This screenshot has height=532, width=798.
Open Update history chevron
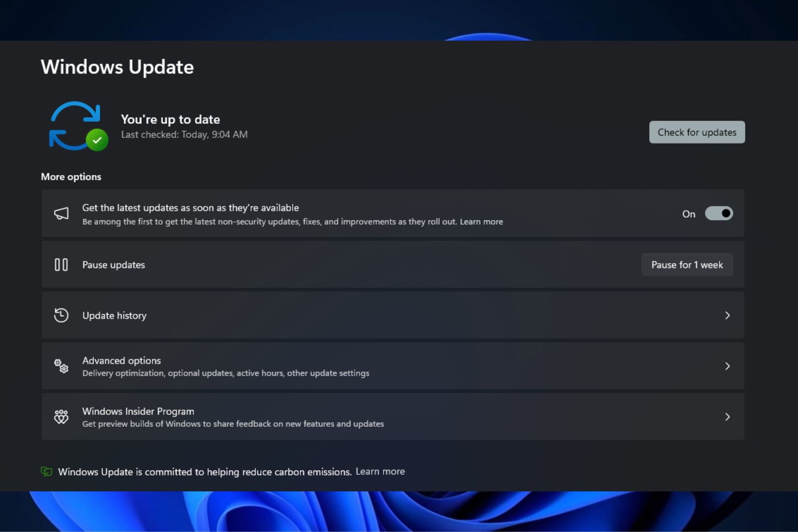pyautogui.click(x=727, y=315)
